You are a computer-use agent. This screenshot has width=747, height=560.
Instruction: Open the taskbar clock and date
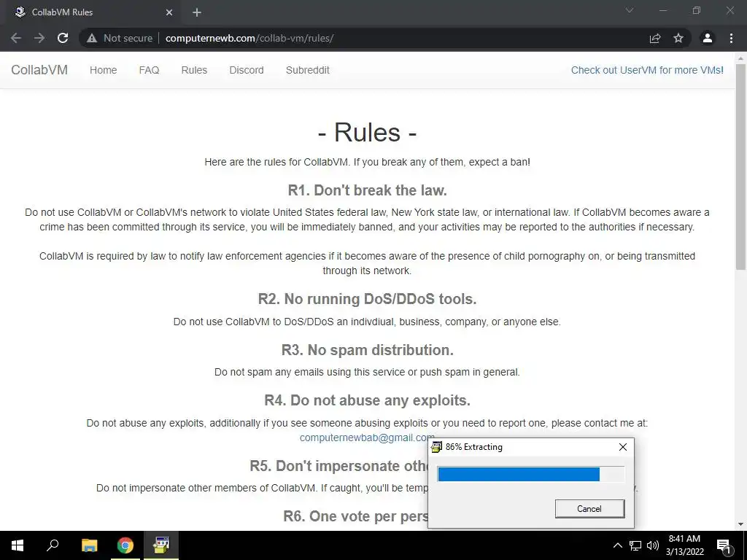point(684,545)
